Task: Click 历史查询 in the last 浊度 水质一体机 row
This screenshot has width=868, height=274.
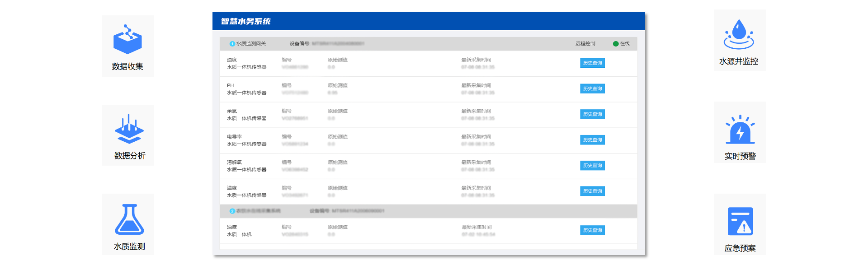Action: click(x=592, y=231)
